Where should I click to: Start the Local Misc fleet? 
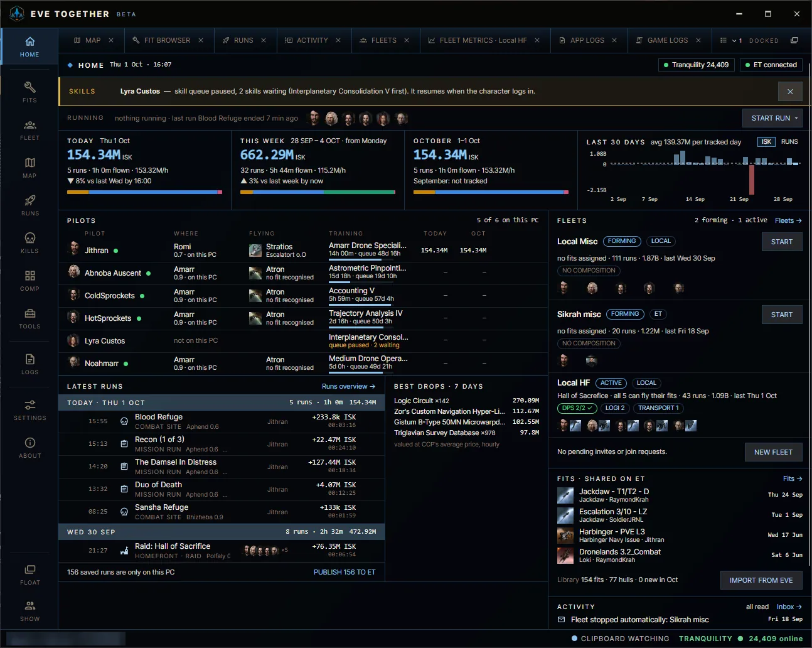click(x=782, y=242)
